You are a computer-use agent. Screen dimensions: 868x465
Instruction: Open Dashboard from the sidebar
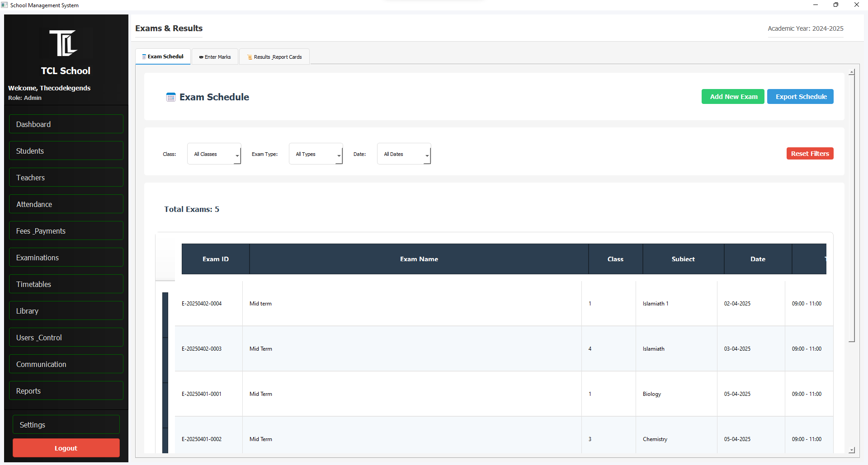click(66, 124)
